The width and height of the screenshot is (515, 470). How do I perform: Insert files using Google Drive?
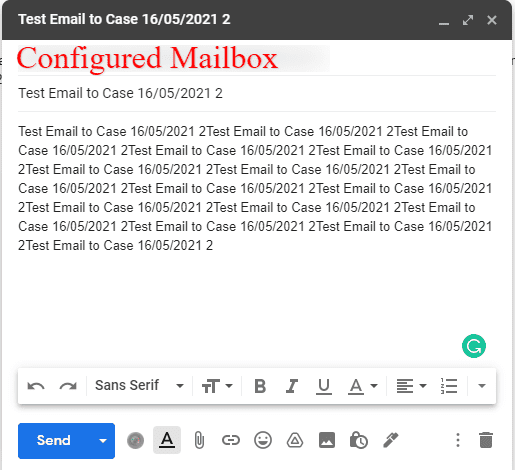point(295,440)
